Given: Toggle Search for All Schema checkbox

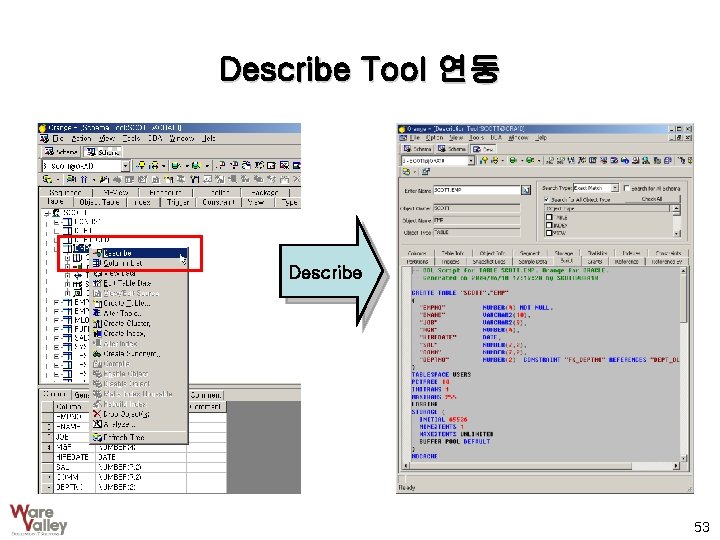Looking at the screenshot, I should point(626,188).
